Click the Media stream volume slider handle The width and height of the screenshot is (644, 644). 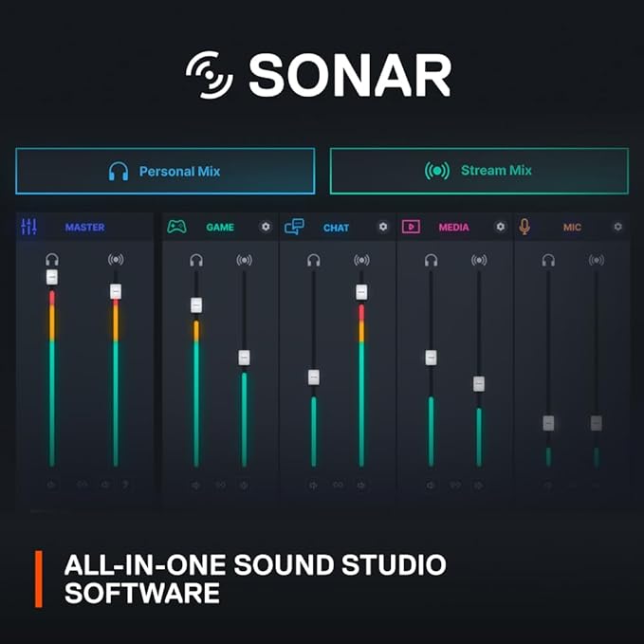(x=479, y=384)
